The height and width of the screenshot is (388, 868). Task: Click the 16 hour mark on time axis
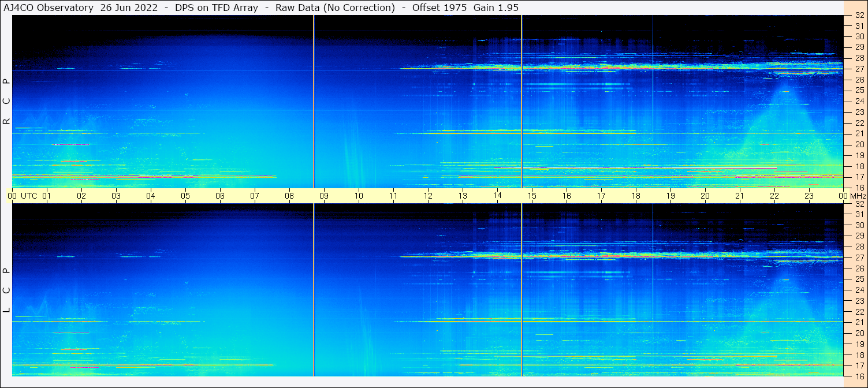coord(567,196)
